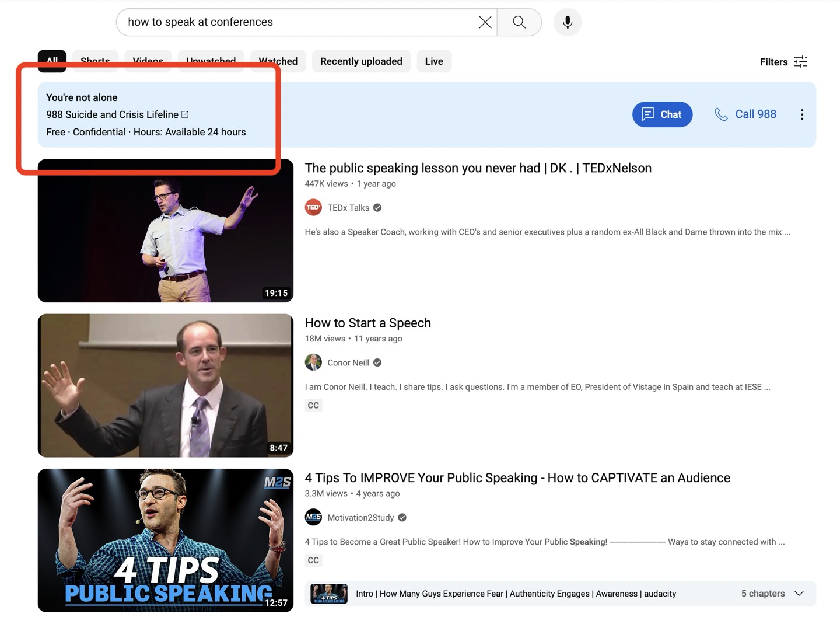Open crisis banner three-dot menu
Image resolution: width=840 pixels, height=617 pixels.
[801, 114]
